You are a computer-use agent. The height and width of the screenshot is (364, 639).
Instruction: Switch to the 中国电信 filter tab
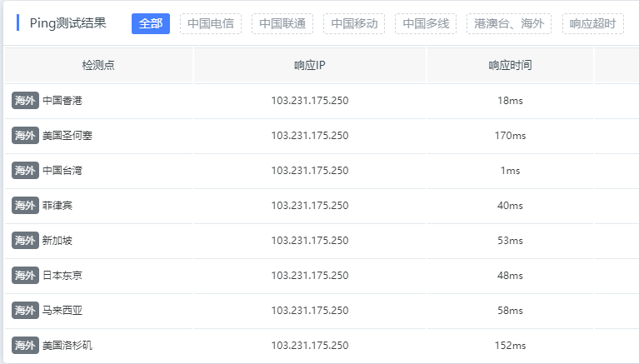click(x=211, y=23)
